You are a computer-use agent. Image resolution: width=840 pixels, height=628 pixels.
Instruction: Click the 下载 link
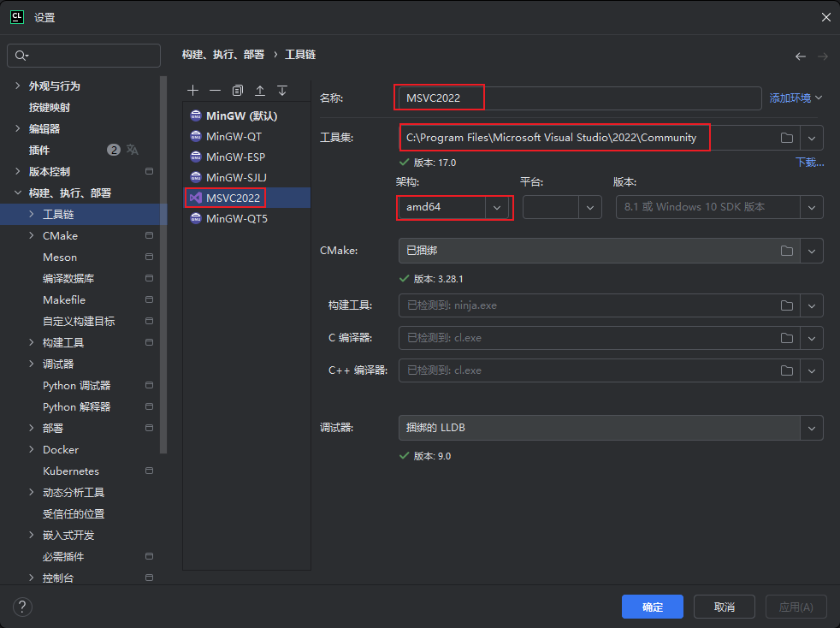[808, 161]
